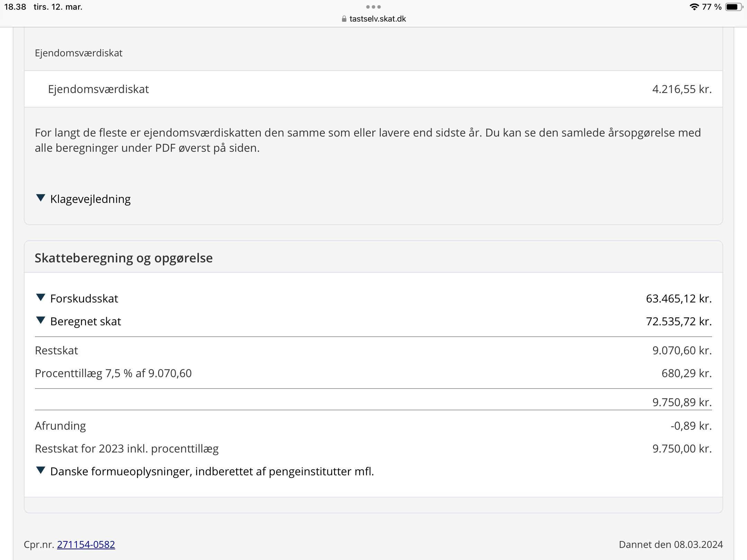This screenshot has height=560, width=747.
Task: Tap the Wi-Fi status icon
Action: pos(694,7)
